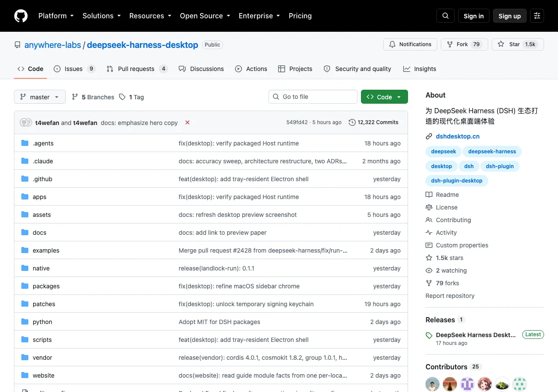Click the Readme book icon
Screen dimensions: 558x392
pos(429,195)
